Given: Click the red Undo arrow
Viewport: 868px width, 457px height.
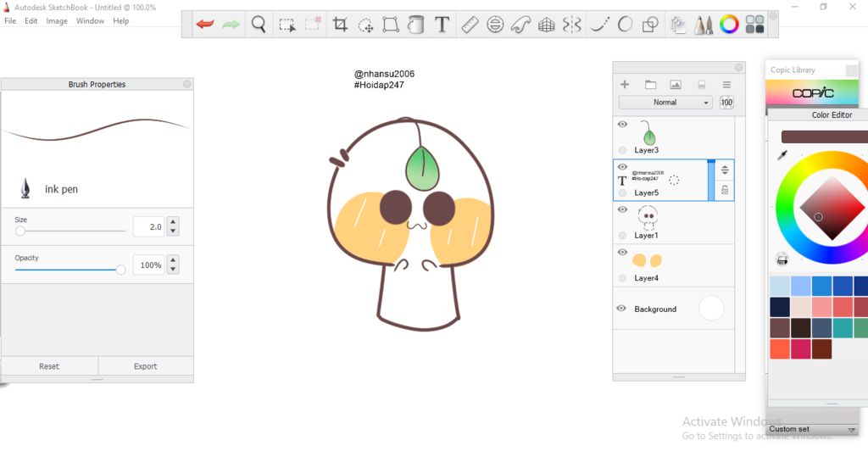Looking at the screenshot, I should (x=205, y=25).
